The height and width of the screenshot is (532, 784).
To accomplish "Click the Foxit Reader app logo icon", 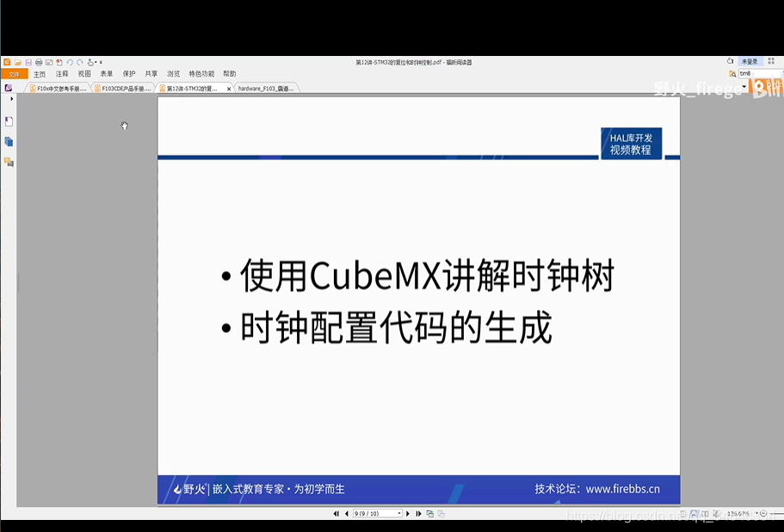I will coord(7,62).
